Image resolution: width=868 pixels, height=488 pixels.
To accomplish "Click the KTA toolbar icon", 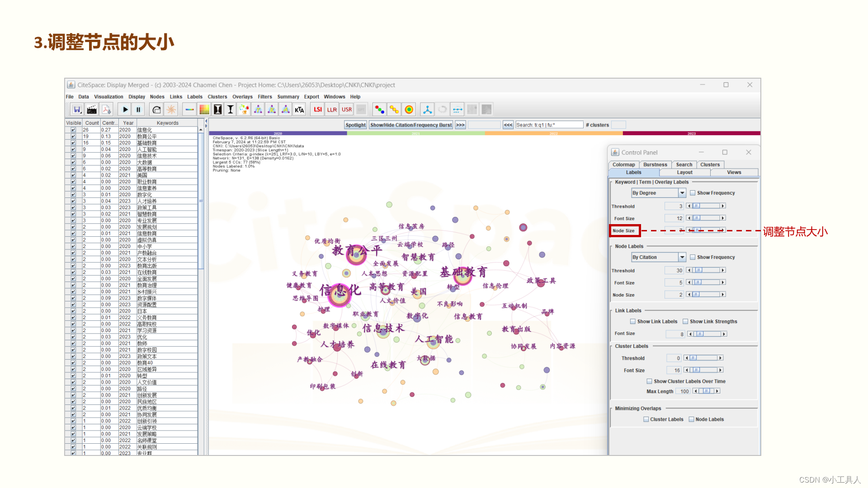I will click(x=299, y=109).
